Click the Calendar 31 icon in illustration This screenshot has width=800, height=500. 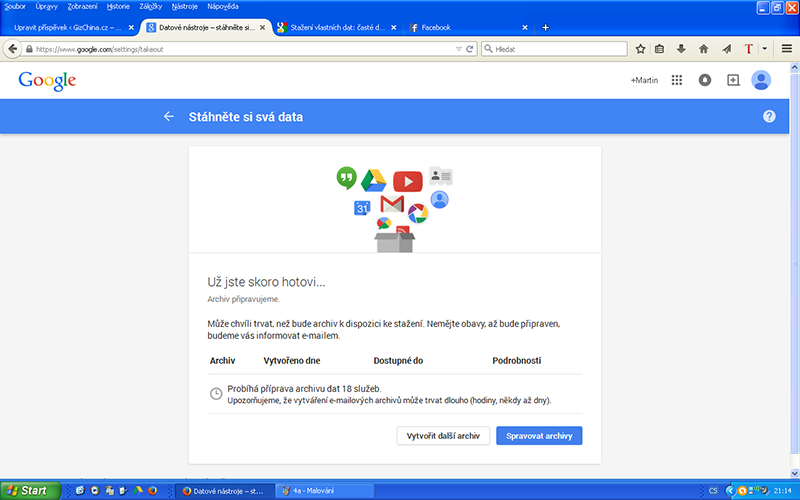pyautogui.click(x=362, y=208)
